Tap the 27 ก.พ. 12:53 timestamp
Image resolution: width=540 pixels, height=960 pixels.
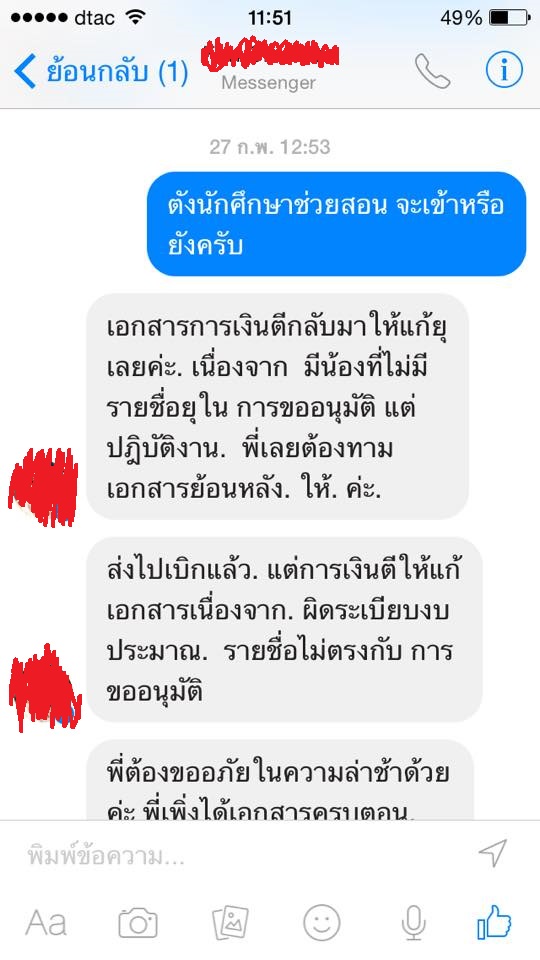point(269,147)
